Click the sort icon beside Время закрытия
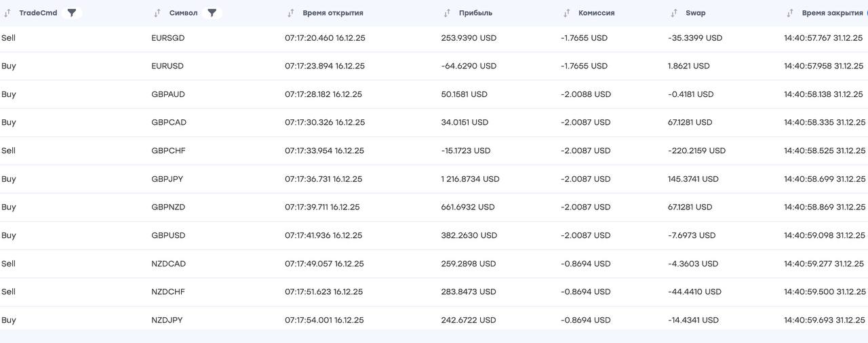This screenshot has width=868, height=343. [790, 13]
